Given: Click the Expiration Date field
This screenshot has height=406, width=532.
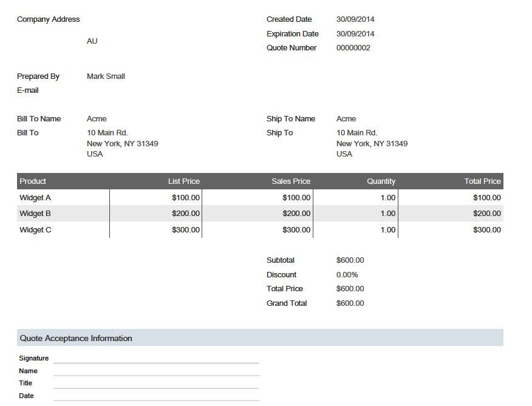Looking at the screenshot, I should (x=293, y=33).
